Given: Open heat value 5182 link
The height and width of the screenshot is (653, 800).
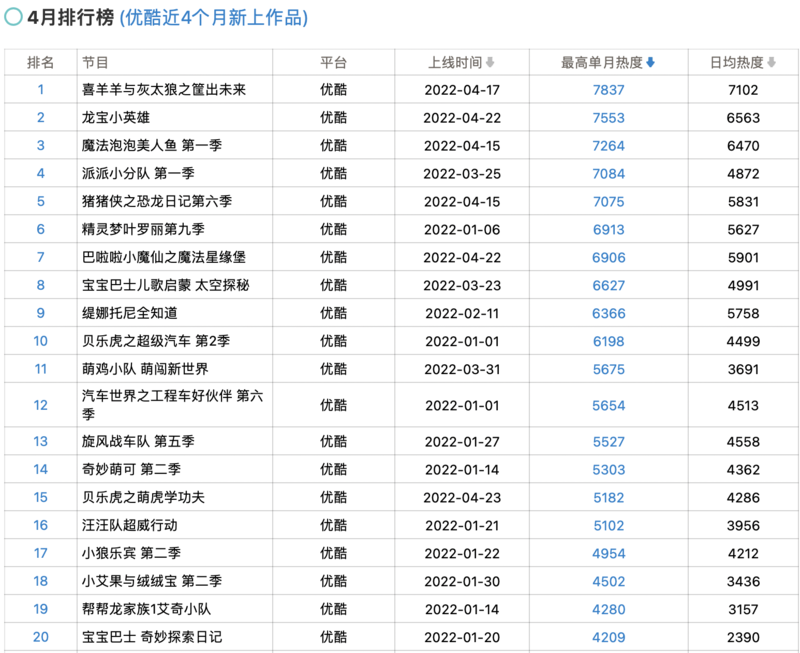Looking at the screenshot, I should click(x=608, y=498).
